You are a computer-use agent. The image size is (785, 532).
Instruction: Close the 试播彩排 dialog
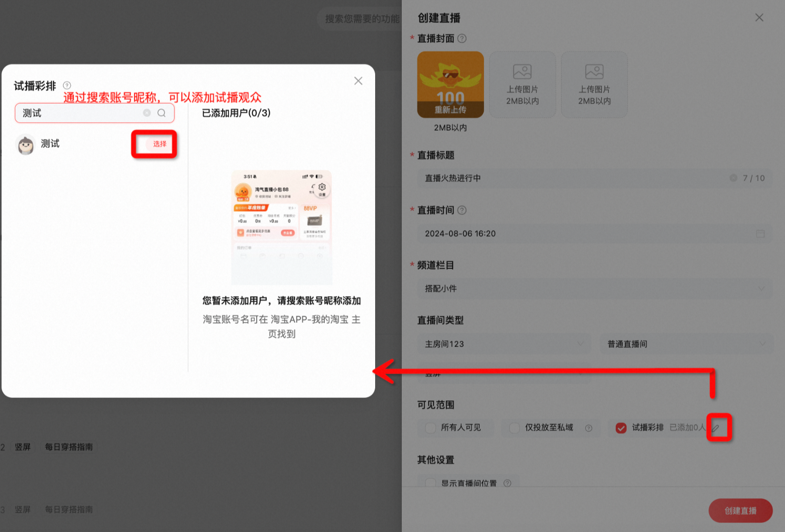358,81
